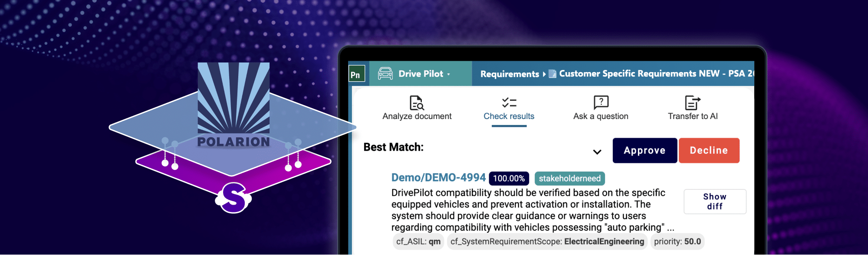Click the Show diff button
Screen dimensions: 868x255
[x=714, y=202]
